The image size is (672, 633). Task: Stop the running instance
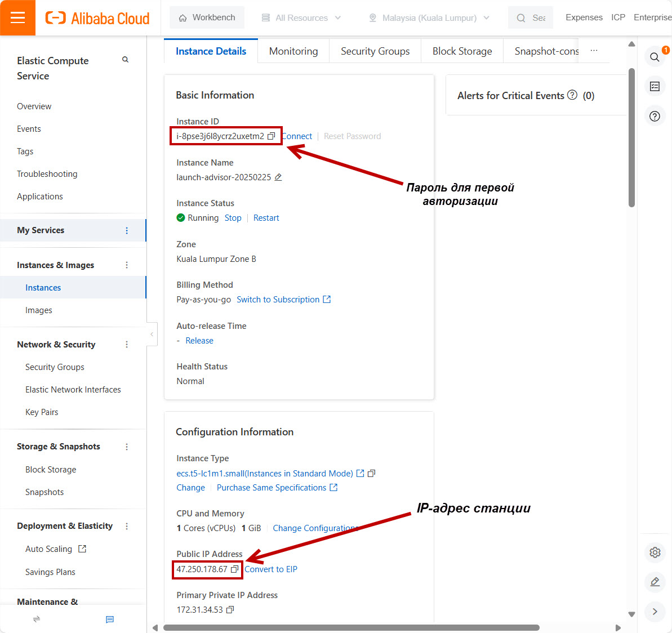[233, 218]
